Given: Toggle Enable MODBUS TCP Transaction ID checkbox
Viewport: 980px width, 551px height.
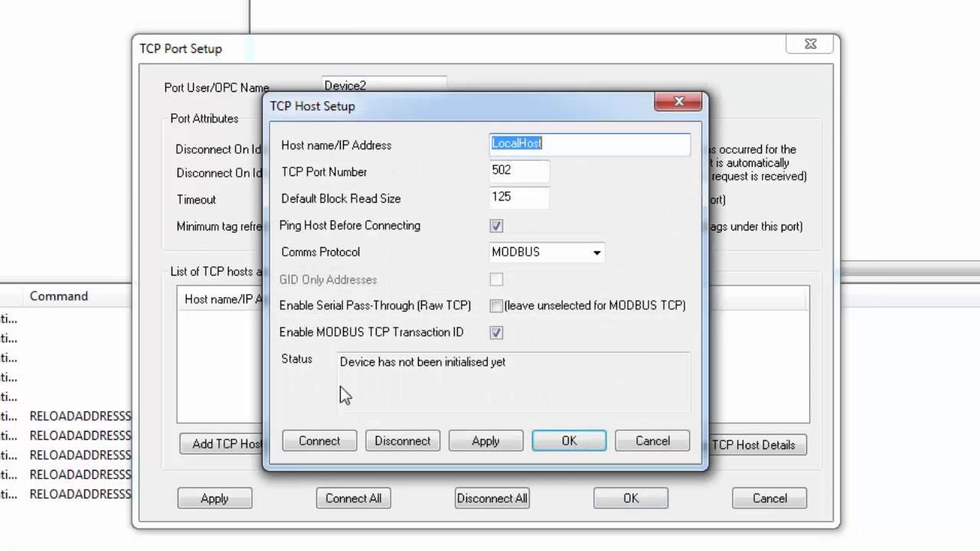Looking at the screenshot, I should point(496,333).
